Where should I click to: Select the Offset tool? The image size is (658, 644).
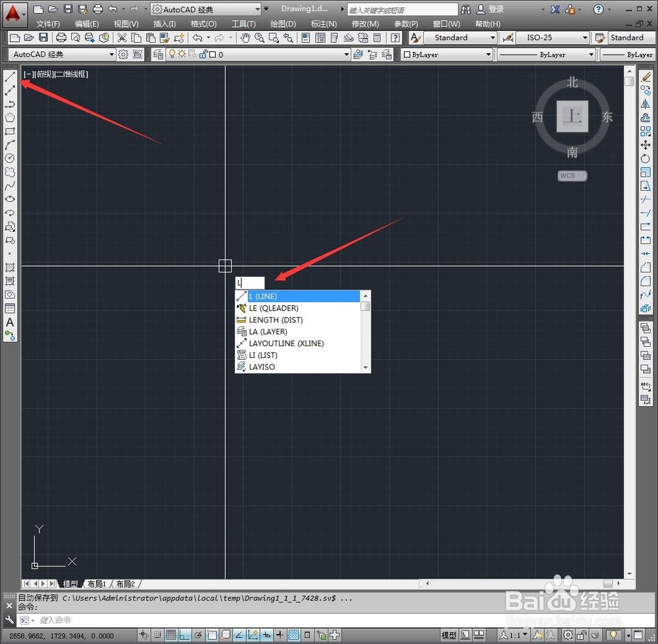[x=645, y=118]
